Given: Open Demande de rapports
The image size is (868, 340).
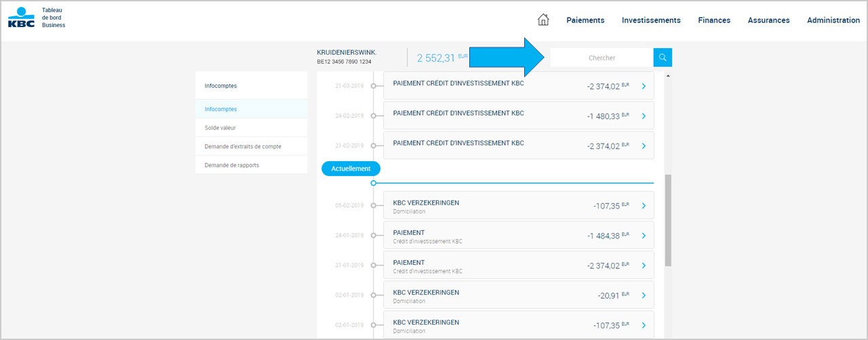Looking at the screenshot, I should [x=251, y=165].
